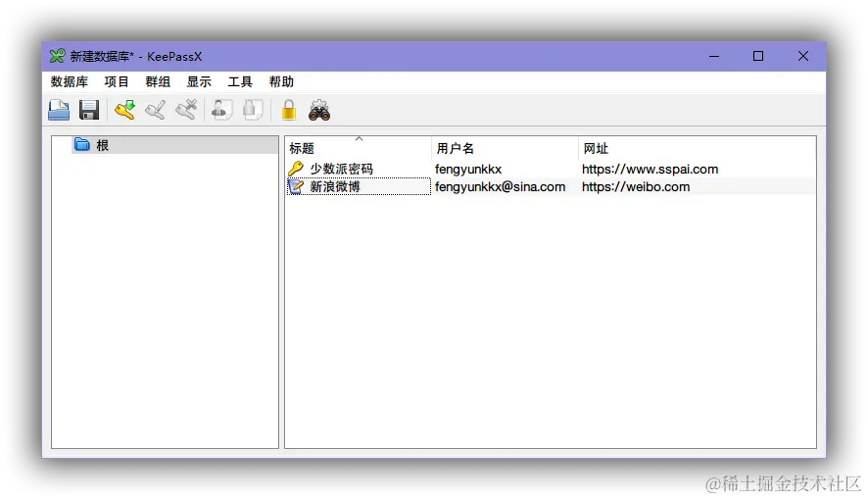Delete the entry with the key X icon

point(186,110)
